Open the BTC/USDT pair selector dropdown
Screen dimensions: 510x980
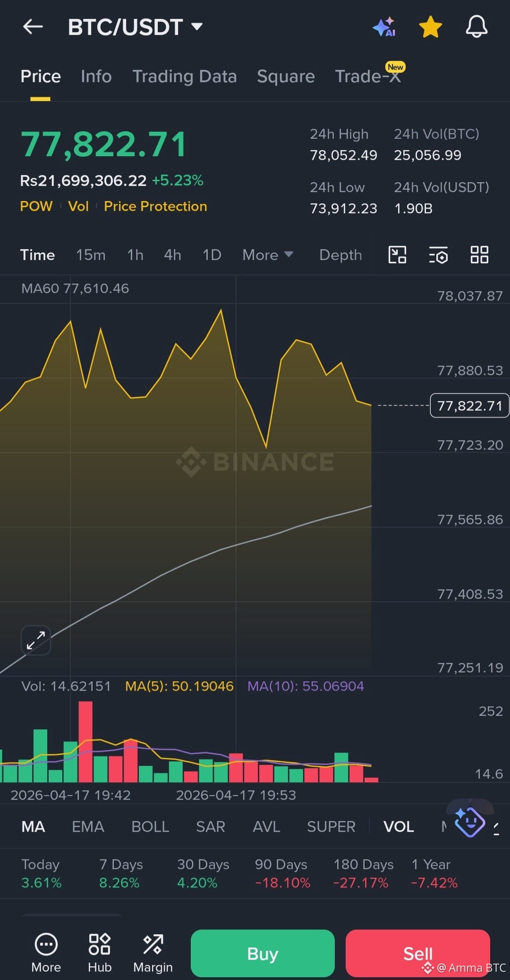(136, 27)
